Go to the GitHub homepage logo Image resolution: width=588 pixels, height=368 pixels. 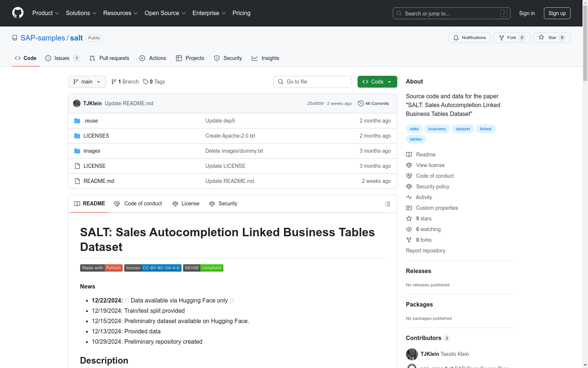coord(18,13)
